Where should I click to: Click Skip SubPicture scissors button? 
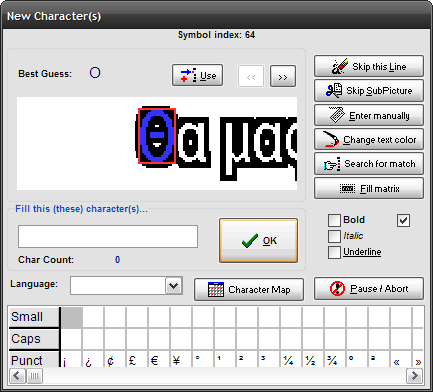[369, 90]
